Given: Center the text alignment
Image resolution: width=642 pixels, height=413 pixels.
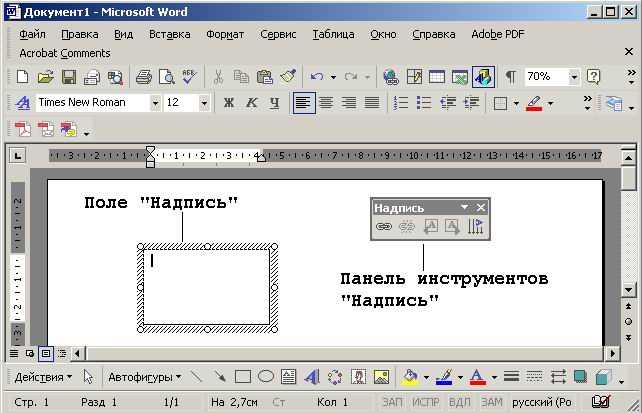Looking at the screenshot, I should pyautogui.click(x=326, y=102).
